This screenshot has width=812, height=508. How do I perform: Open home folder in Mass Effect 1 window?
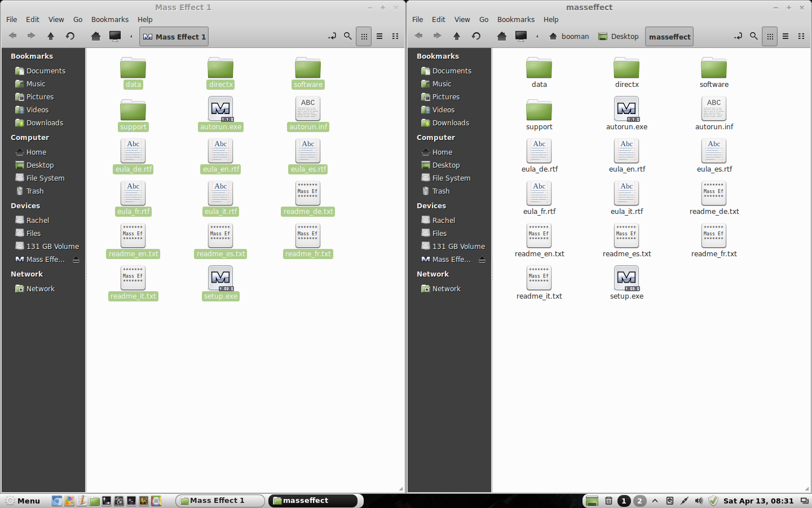[96, 36]
